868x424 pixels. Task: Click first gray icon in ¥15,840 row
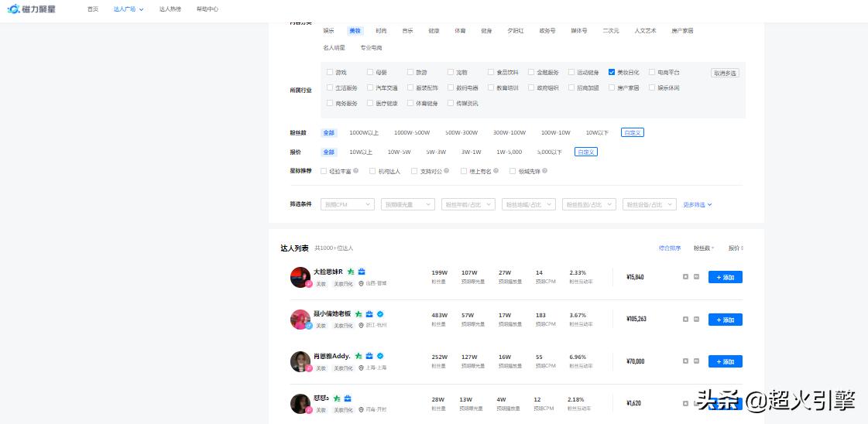pos(685,276)
